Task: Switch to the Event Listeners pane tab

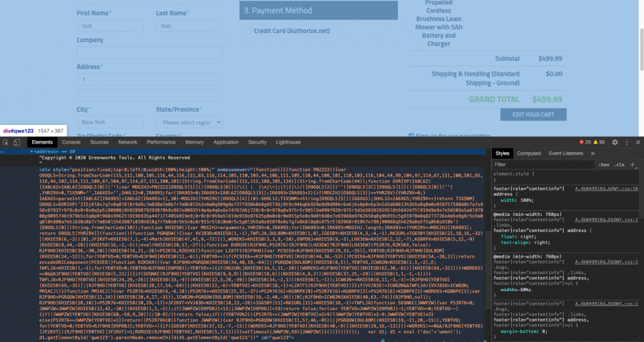Action: 565,153
